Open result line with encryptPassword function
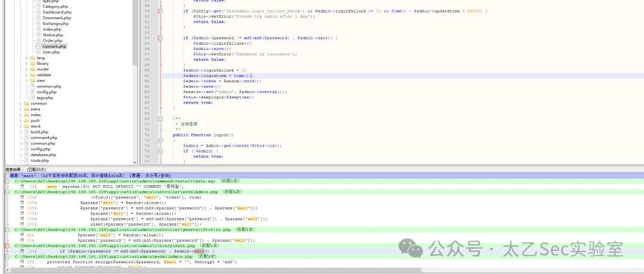The height and width of the screenshot is (274, 644). point(129,261)
